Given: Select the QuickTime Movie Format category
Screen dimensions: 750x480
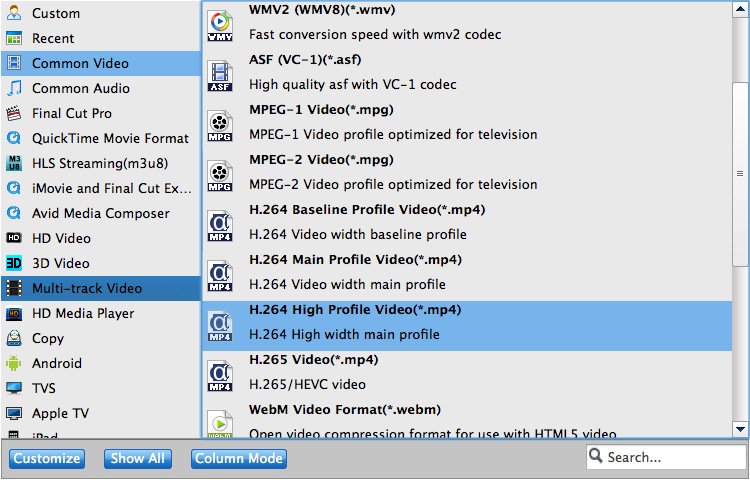Looking at the screenshot, I should (x=100, y=138).
